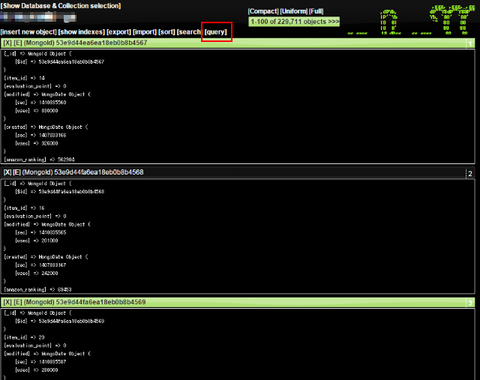
Task: Open the show indexes link
Action: (82, 32)
